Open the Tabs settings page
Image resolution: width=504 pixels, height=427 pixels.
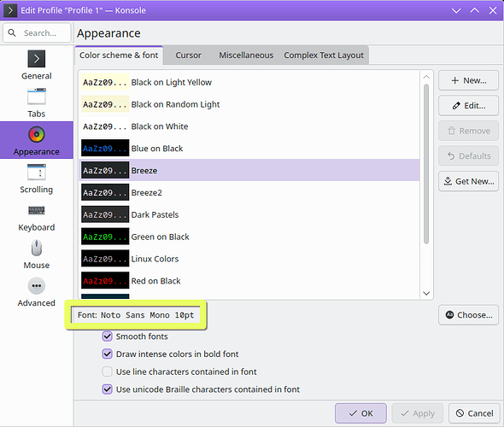pyautogui.click(x=37, y=102)
